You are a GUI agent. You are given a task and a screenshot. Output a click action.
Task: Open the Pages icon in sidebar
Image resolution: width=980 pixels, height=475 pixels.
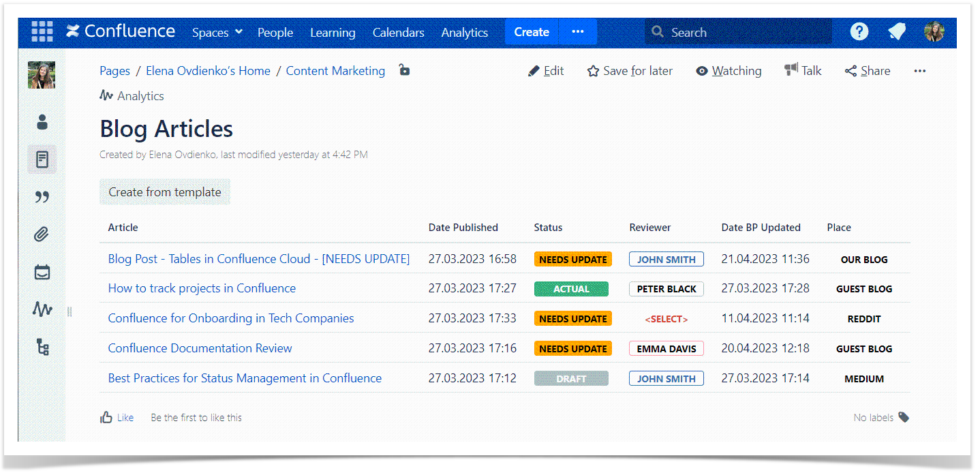(x=42, y=160)
